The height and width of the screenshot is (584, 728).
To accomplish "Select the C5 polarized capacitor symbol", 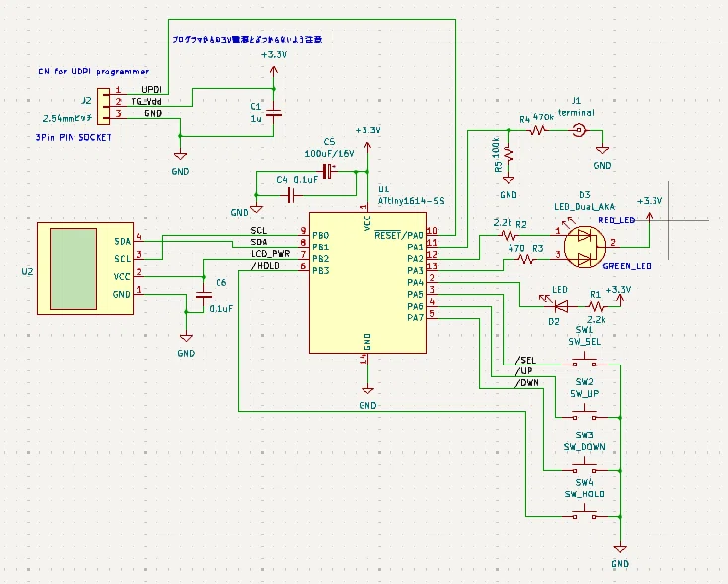I will [328, 171].
